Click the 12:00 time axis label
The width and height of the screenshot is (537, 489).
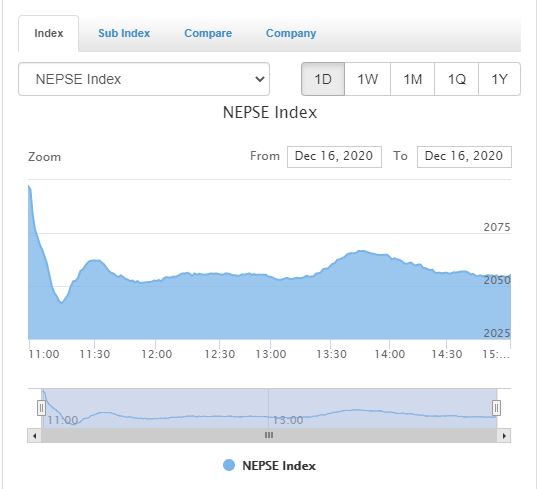157,354
